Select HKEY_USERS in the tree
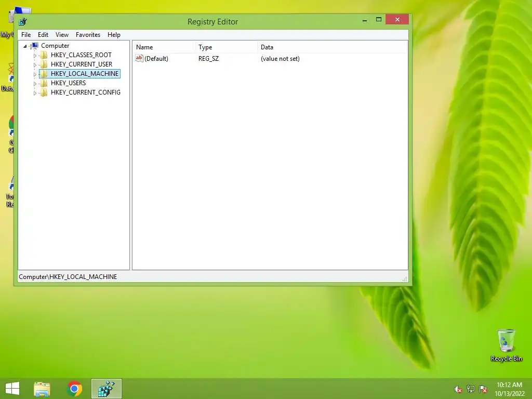The image size is (532, 399). pos(68,83)
